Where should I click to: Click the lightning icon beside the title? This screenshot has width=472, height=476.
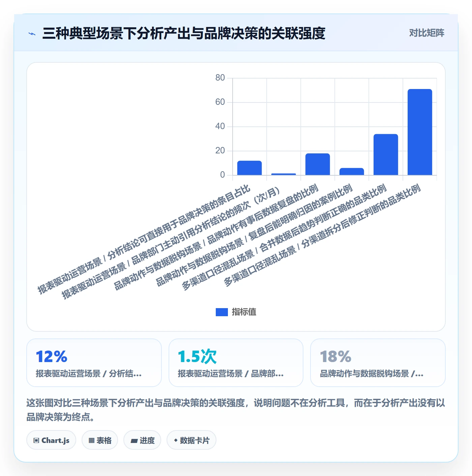(32, 34)
